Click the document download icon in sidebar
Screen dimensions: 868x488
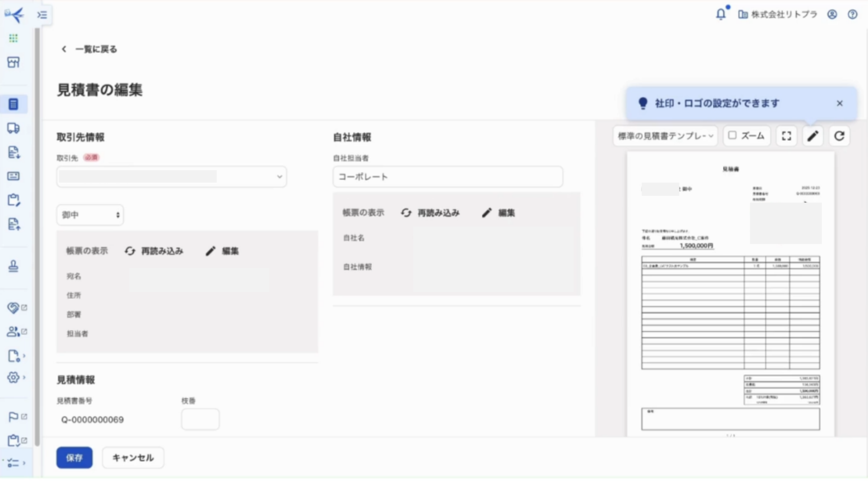tap(14, 152)
